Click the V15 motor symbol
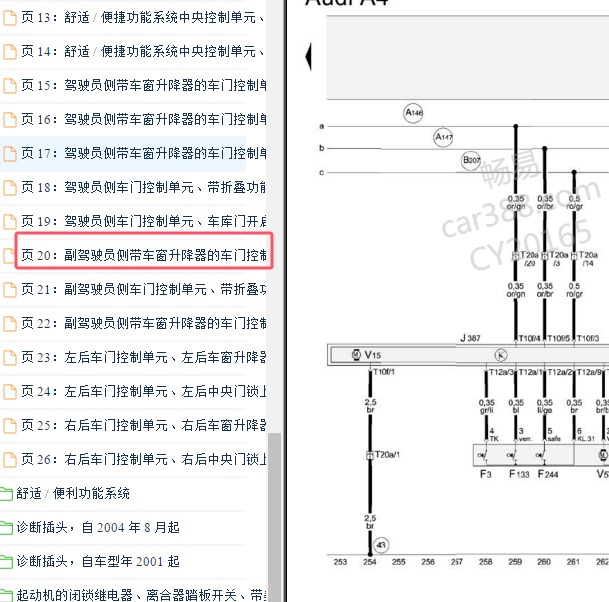Screen dimensions: 609x602 [356, 355]
